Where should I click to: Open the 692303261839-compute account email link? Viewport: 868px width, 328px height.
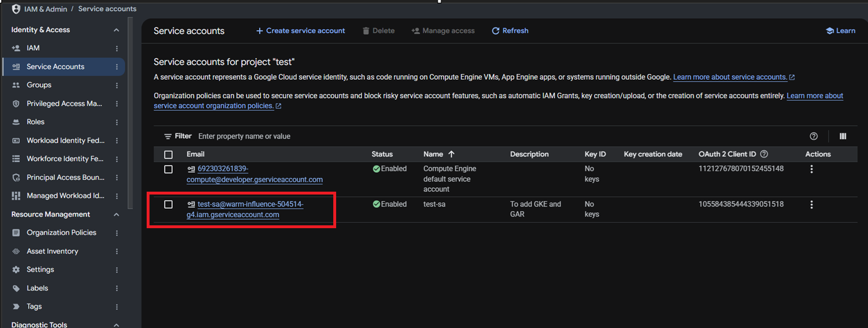[x=255, y=174]
